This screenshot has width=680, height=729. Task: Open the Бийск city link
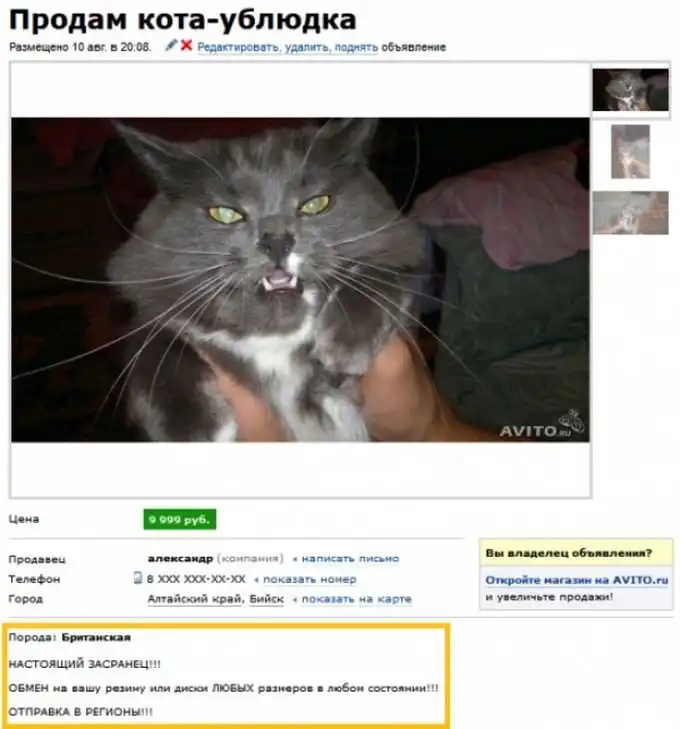pos(266,599)
